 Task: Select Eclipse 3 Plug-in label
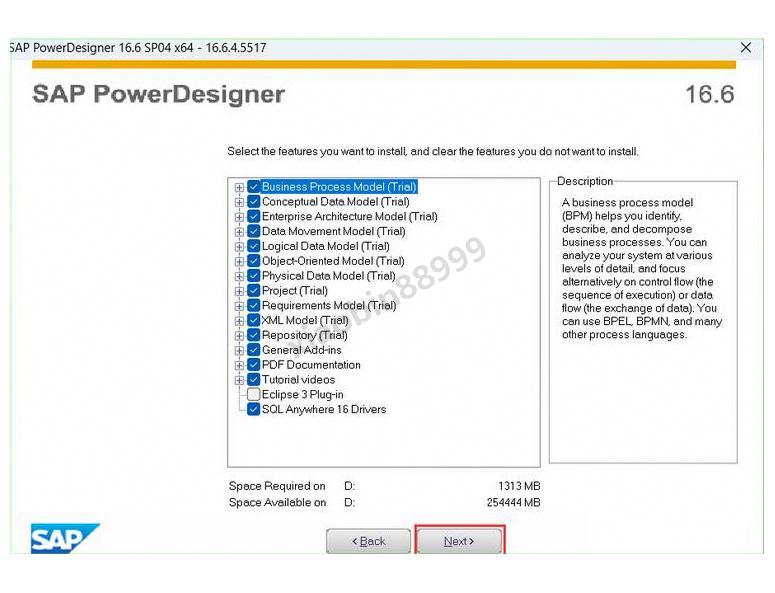tap(302, 394)
